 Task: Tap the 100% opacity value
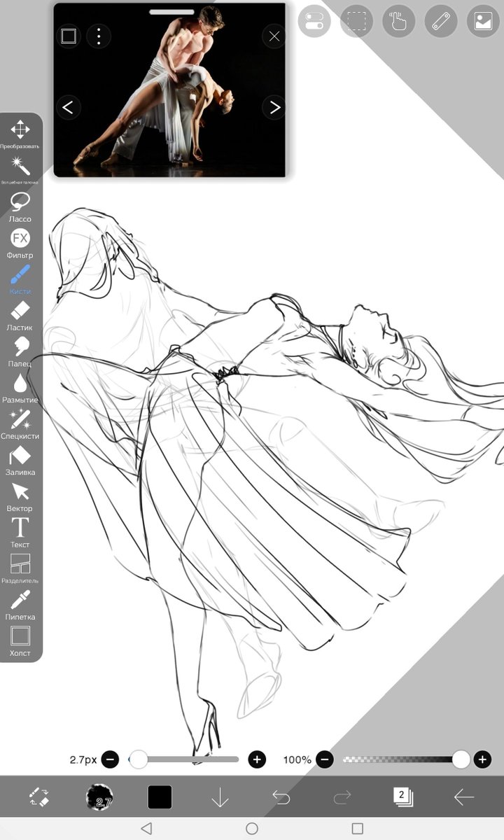[x=297, y=759]
